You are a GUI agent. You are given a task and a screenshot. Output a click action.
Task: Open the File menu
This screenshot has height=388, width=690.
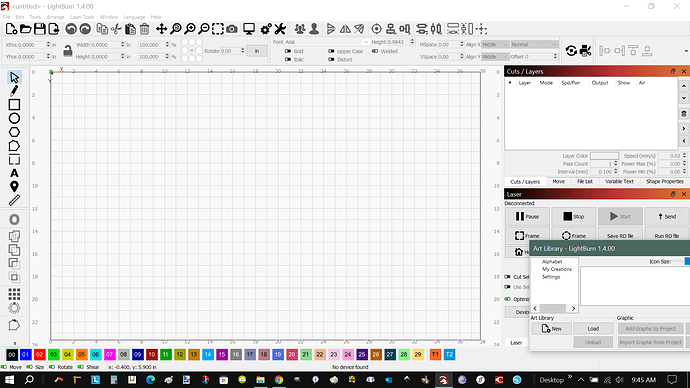[6, 17]
